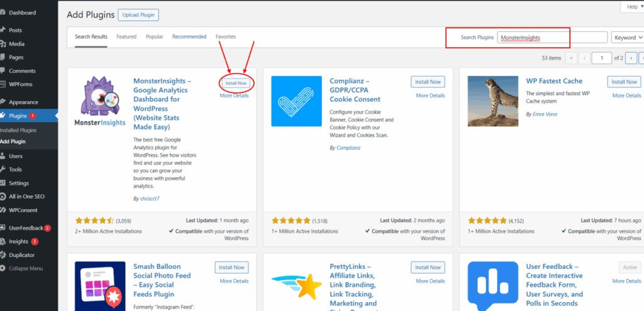Image resolution: width=644 pixels, height=311 pixels.
Task: Click the Posts pin icon
Action: (x=3, y=30)
